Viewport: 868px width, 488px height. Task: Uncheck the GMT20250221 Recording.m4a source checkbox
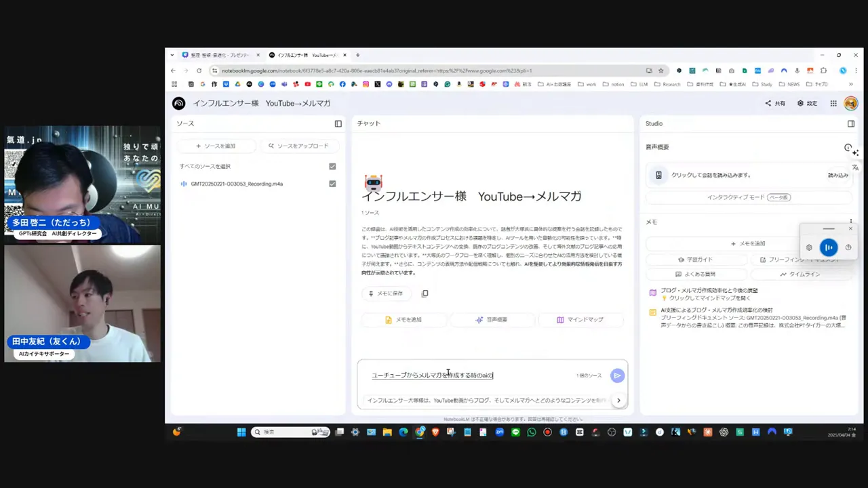[x=332, y=184]
